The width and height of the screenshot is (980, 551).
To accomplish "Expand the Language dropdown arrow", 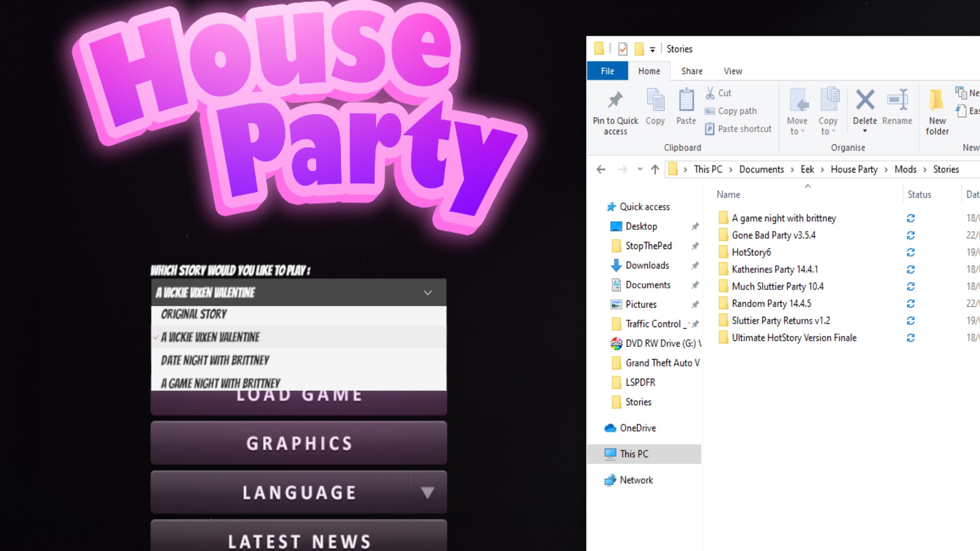I will pos(427,492).
